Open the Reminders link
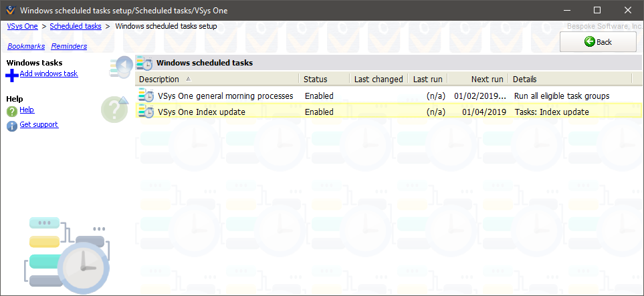 [69, 47]
